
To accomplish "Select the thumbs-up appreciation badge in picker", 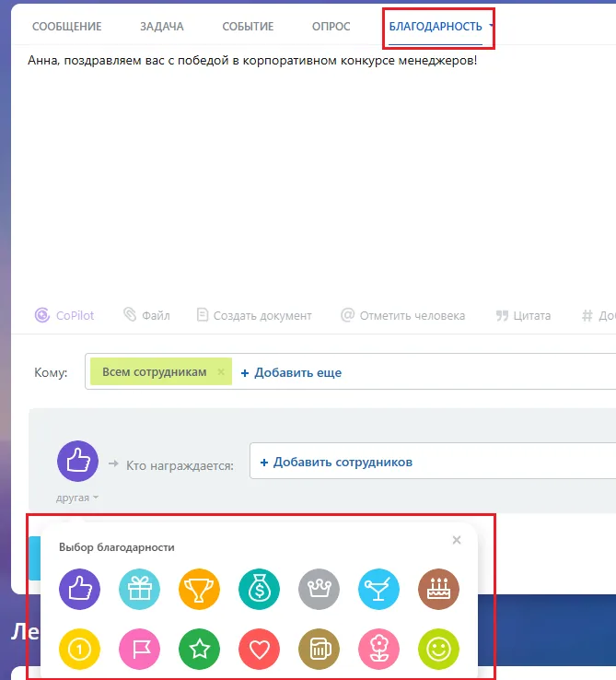I will point(80,589).
